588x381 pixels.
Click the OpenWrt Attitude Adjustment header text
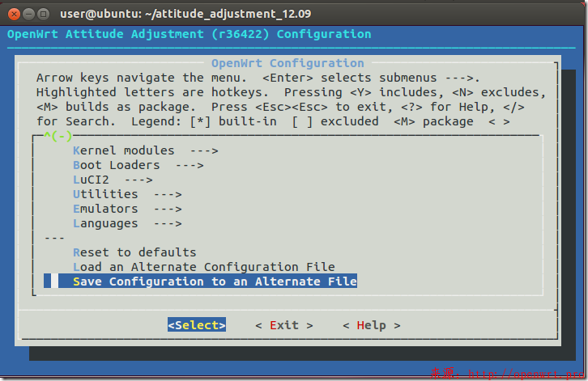point(190,34)
